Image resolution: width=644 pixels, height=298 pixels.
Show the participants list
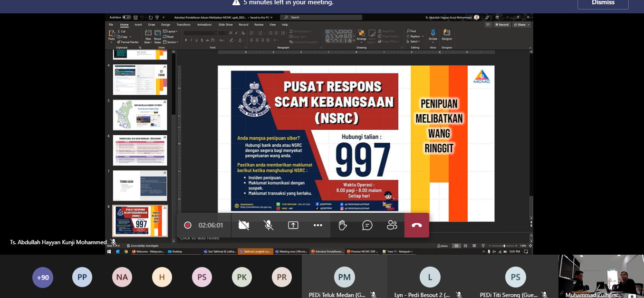tap(392, 225)
